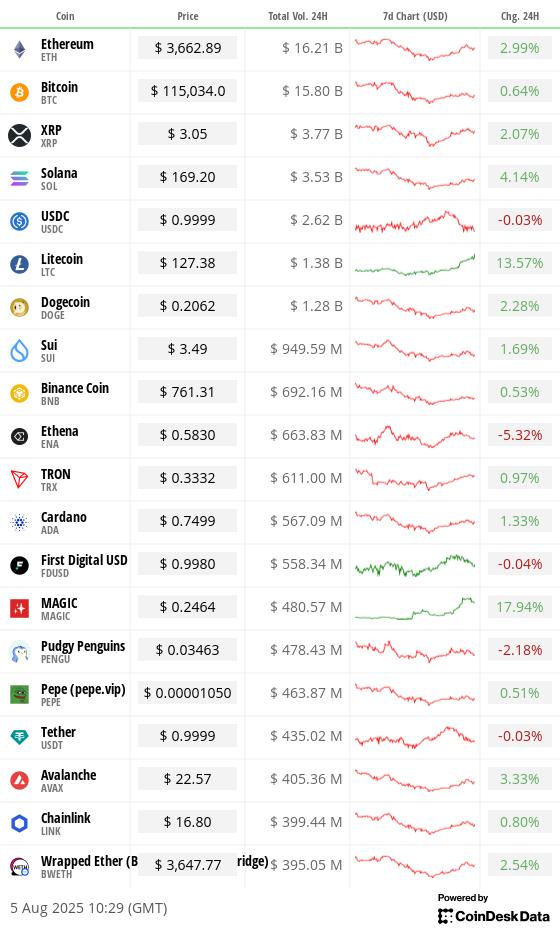560x928 pixels.
Task: Click the Solana gradient logo icon
Action: pyautogui.click(x=20, y=178)
